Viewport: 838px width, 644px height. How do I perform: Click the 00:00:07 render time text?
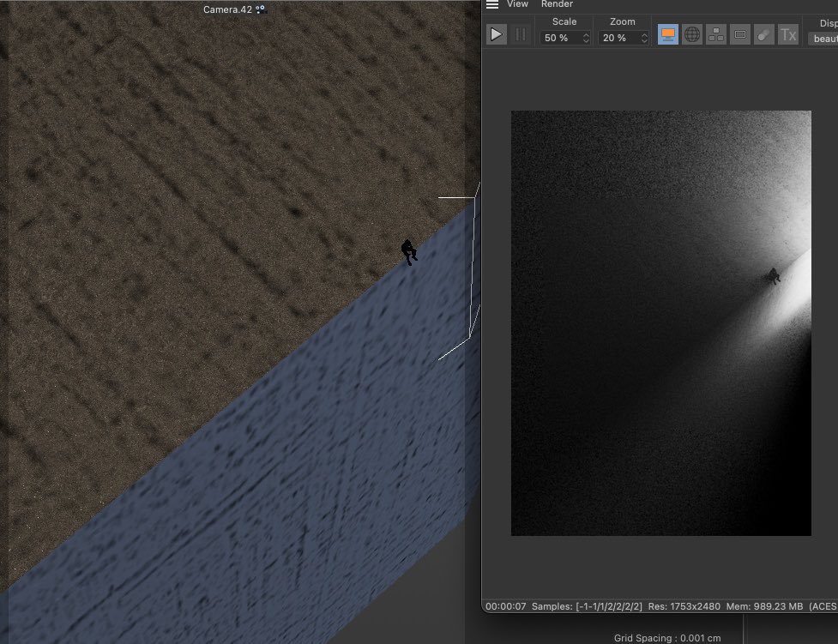pyautogui.click(x=505, y=606)
